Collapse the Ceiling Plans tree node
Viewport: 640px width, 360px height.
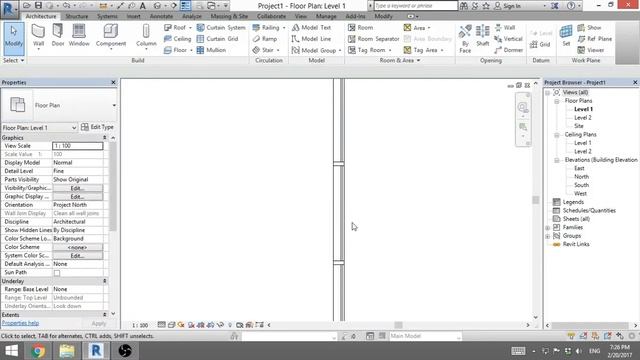556,135
